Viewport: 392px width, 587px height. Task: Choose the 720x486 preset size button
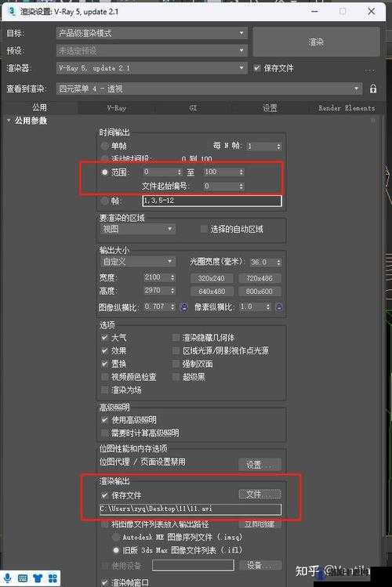[x=259, y=278]
